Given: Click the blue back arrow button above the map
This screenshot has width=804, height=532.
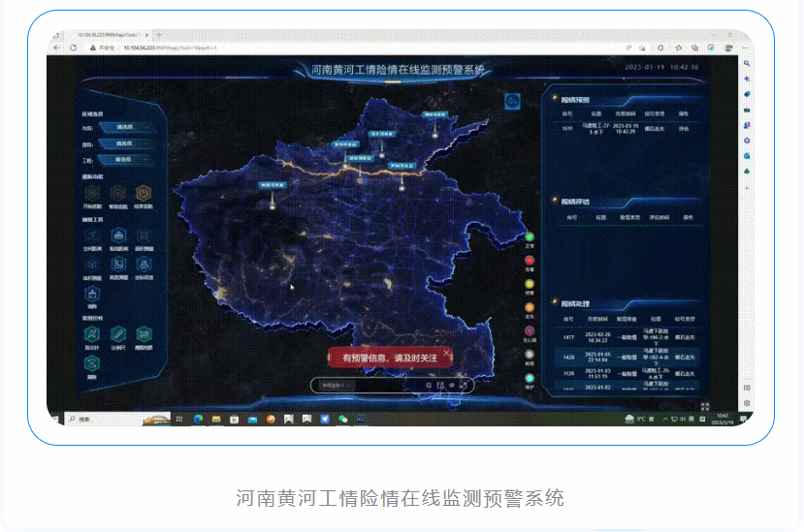Looking at the screenshot, I should [x=512, y=101].
